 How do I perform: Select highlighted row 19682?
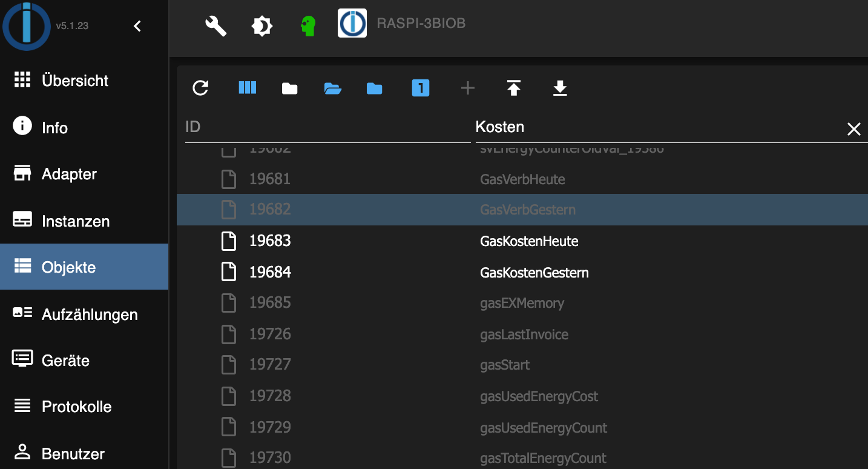522,210
